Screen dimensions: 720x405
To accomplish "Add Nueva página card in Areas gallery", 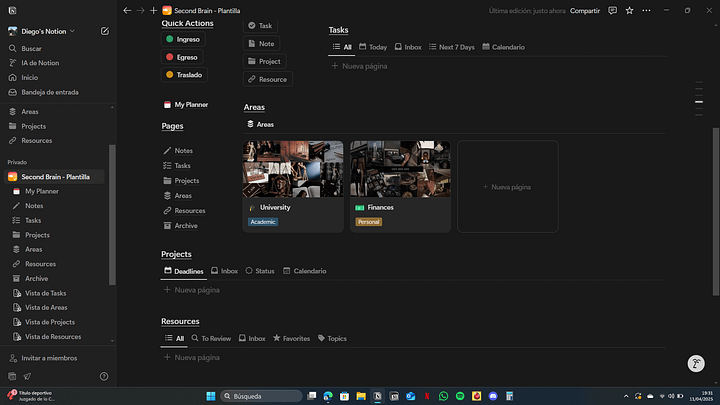I will tap(508, 187).
